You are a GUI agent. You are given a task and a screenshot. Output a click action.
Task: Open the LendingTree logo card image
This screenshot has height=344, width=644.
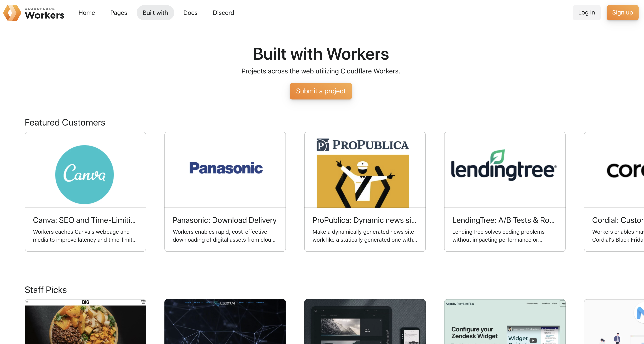[x=505, y=170]
